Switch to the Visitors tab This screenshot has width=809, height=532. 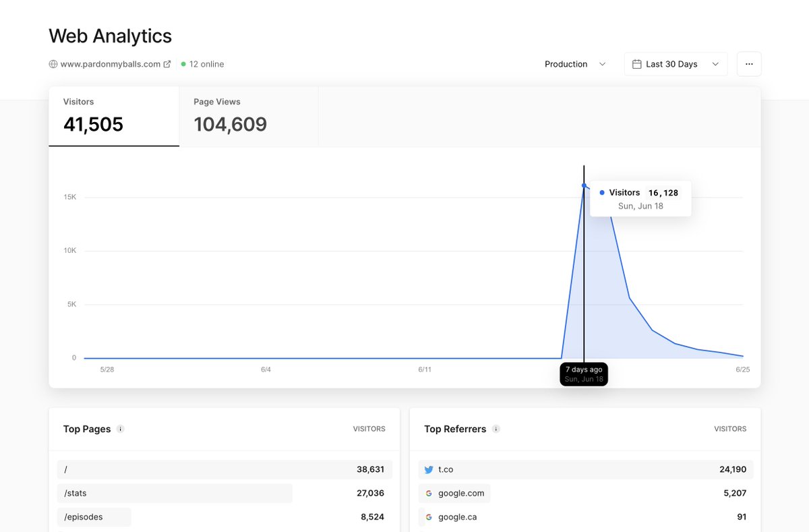tap(114, 116)
